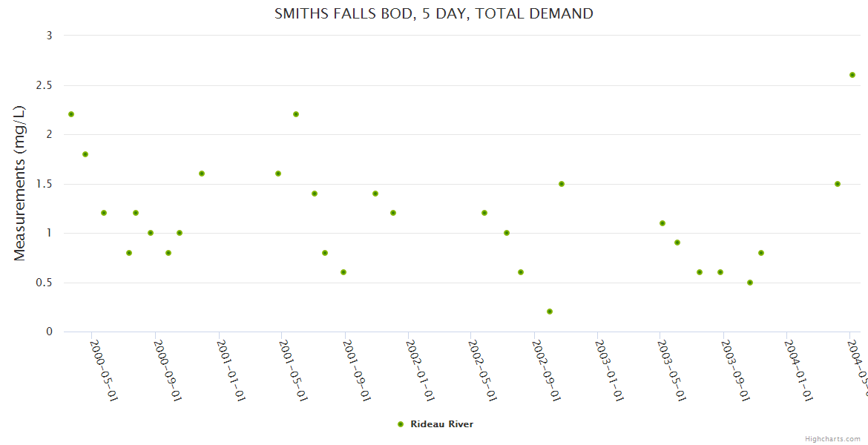Select the 0.5 mg/L point in late 2003
Image resolution: width=868 pixels, height=445 pixels.
point(750,283)
